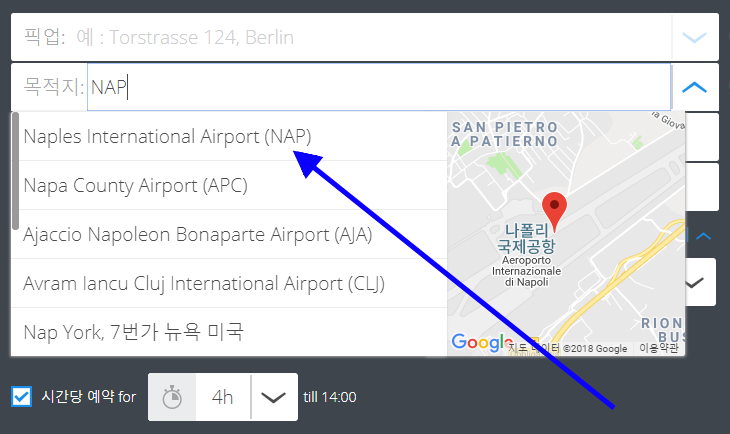Open the Google logo on map
The image size is (730, 434).
(482, 342)
